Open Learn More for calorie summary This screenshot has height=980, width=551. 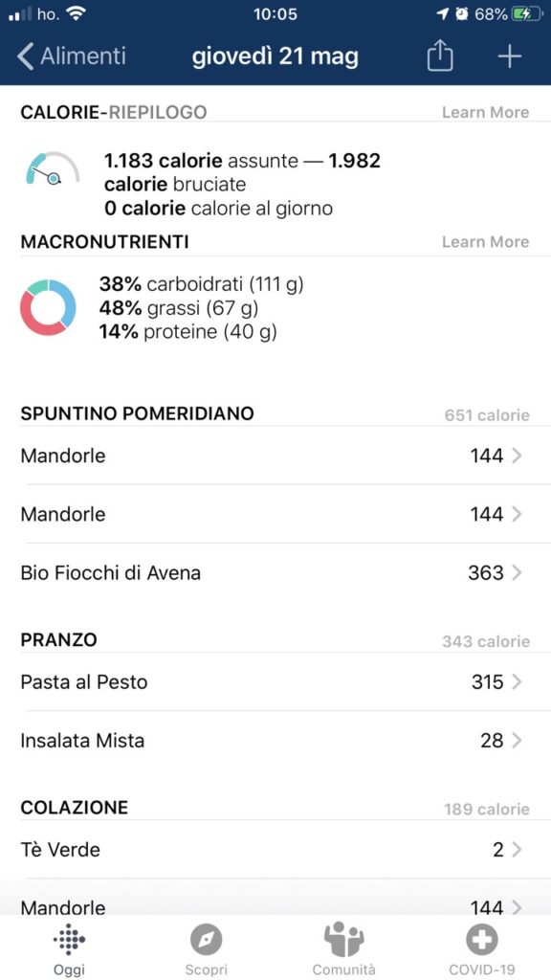coord(485,113)
